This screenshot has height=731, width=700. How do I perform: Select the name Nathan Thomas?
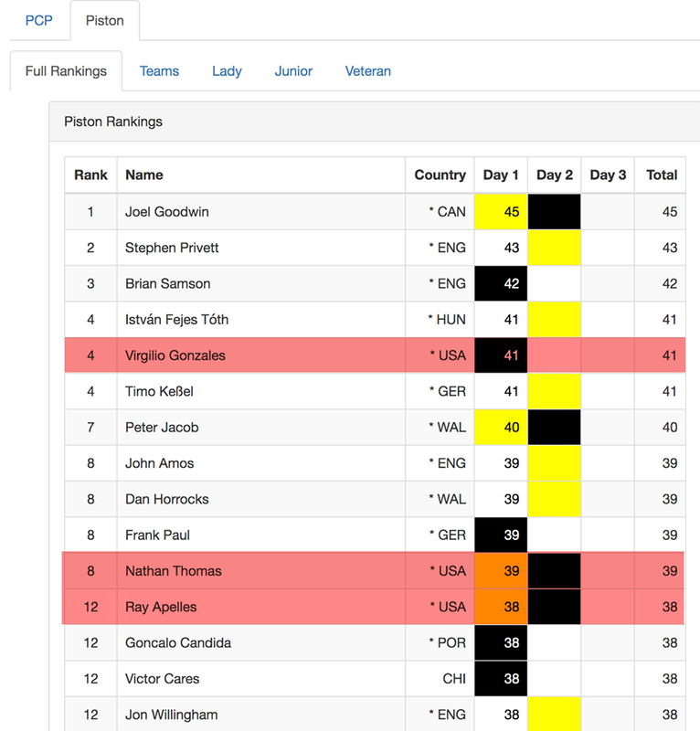[173, 570]
